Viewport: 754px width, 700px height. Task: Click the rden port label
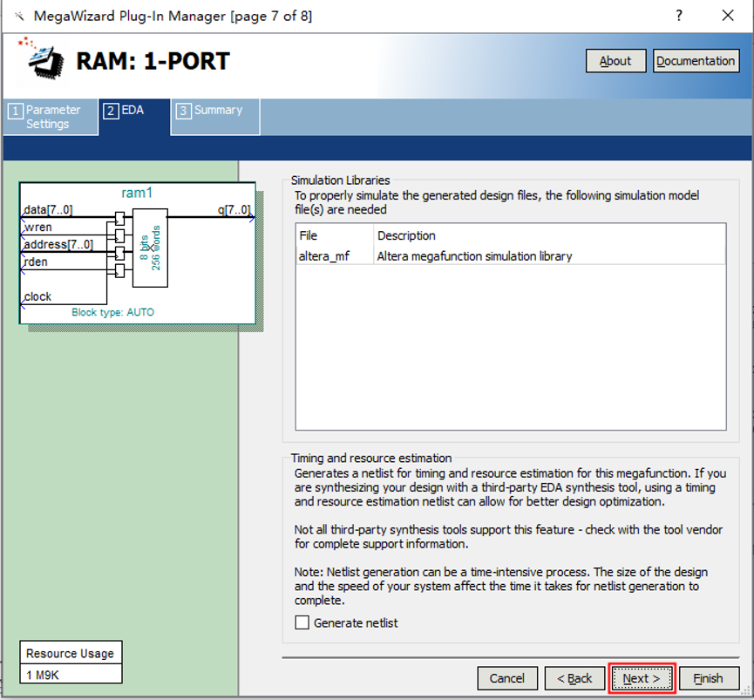tap(36, 262)
